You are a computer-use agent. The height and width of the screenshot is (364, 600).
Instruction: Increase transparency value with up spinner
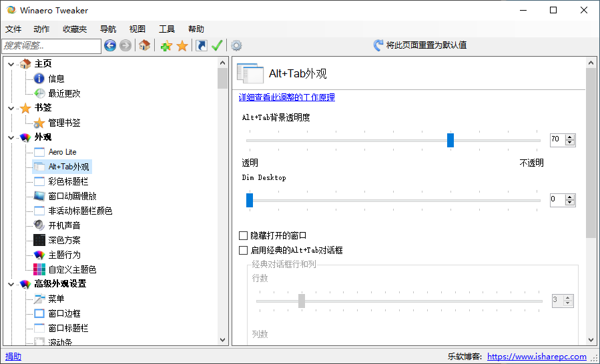coord(570,137)
